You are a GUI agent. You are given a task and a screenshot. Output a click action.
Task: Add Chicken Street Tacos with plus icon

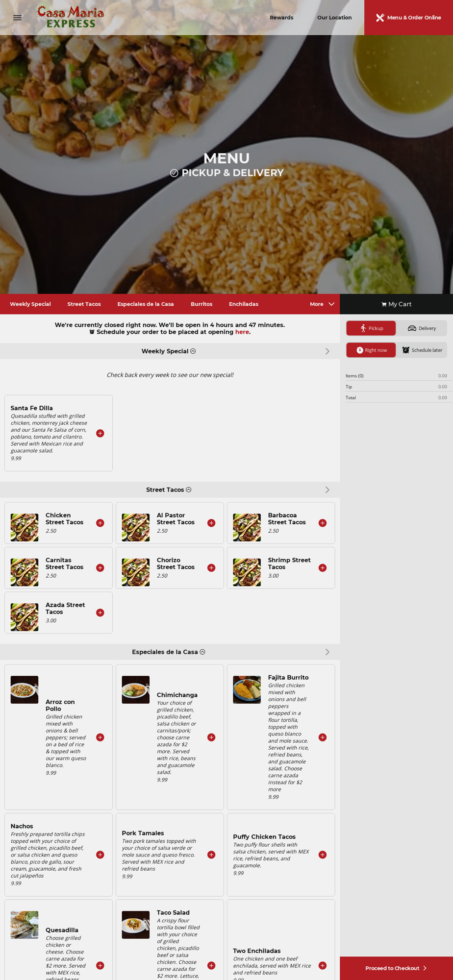pyautogui.click(x=100, y=523)
